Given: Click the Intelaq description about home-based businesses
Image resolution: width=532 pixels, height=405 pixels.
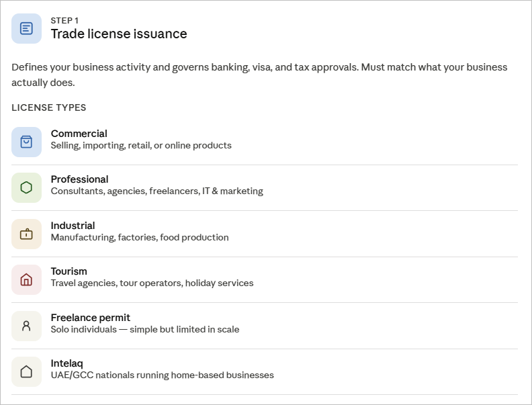Looking at the screenshot, I should [x=163, y=375].
